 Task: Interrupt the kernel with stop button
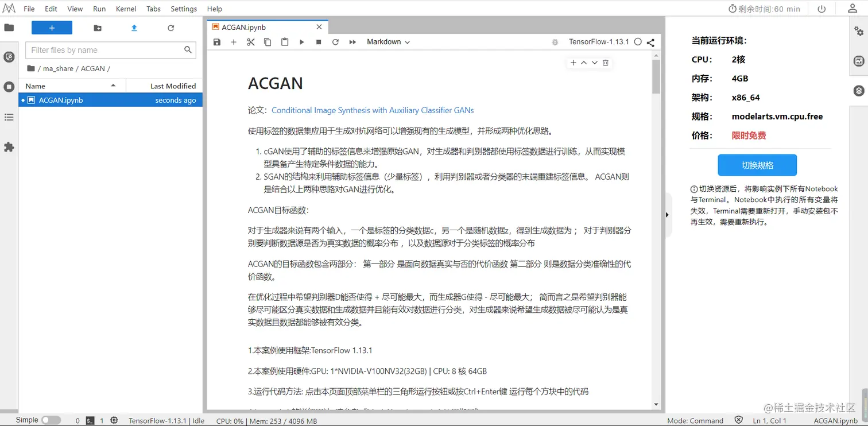tap(319, 42)
